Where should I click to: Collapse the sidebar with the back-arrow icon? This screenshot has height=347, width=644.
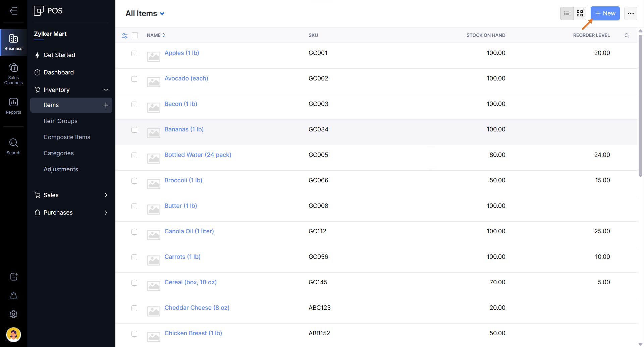[x=13, y=11]
